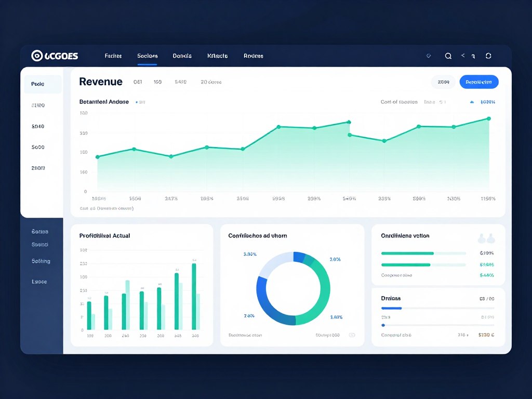Viewport: 532px width, 399px height.
Task: Open the search icon in the top bar
Action: pyautogui.click(x=448, y=56)
